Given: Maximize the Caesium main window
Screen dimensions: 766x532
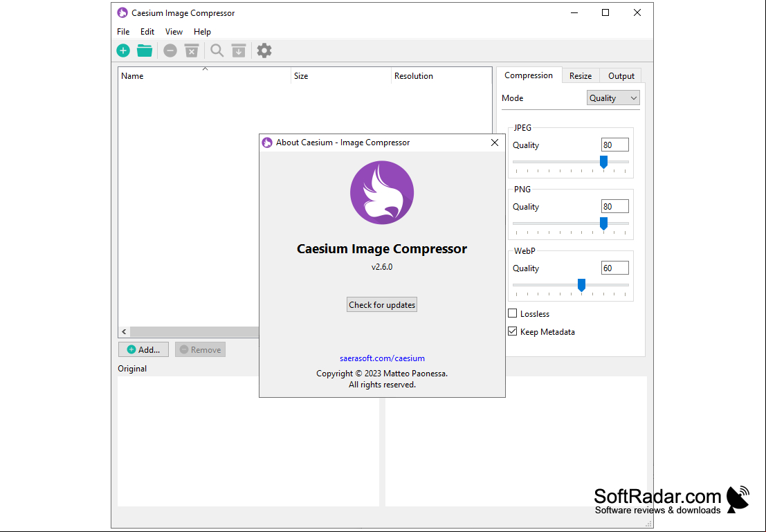Looking at the screenshot, I should 605,12.
